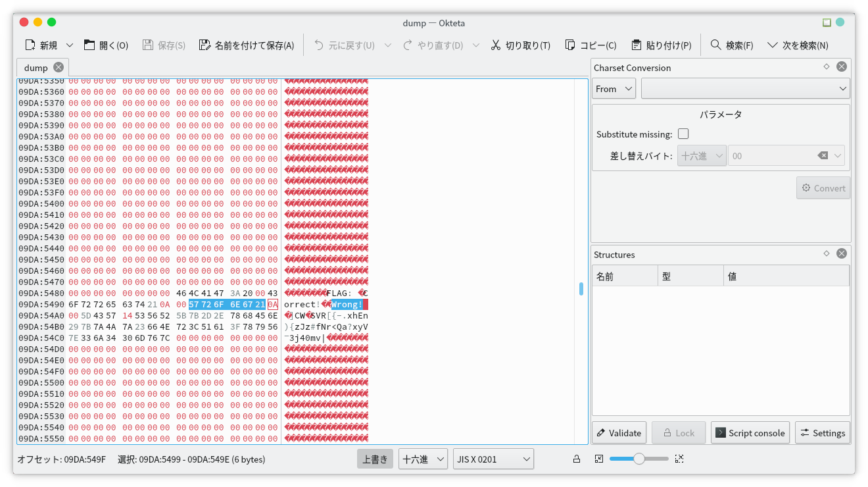The width and height of the screenshot is (868, 487).
Task: Click the green window button at top right
Action: point(827,22)
